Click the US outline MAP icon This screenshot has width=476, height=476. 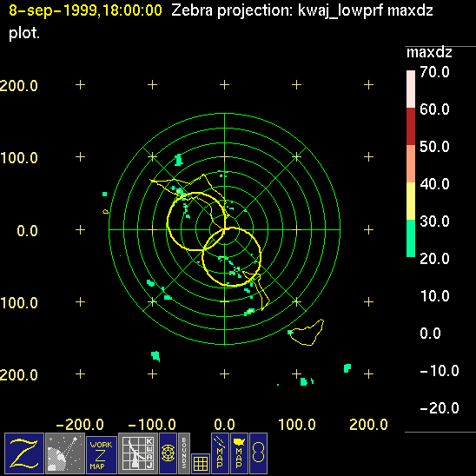click(239, 453)
